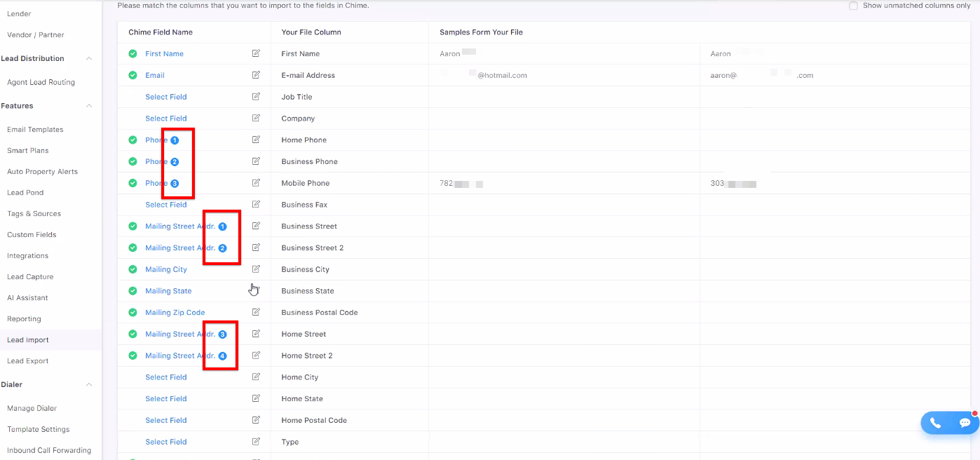Viewport: 980px width, 460px height.
Task: Click edit icon for Mailing Zip Code row
Action: (x=256, y=312)
